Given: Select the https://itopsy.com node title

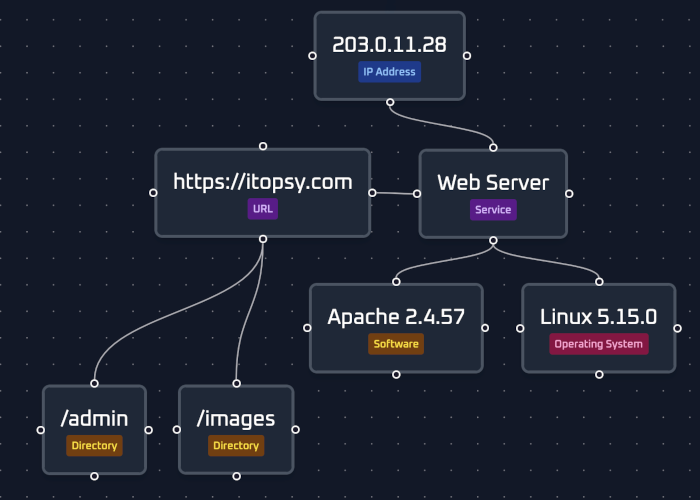Looking at the screenshot, I should [x=263, y=181].
